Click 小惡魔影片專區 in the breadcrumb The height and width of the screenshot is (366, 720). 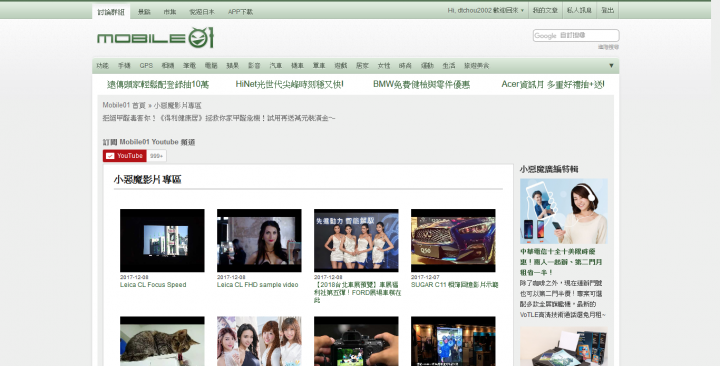point(177,106)
